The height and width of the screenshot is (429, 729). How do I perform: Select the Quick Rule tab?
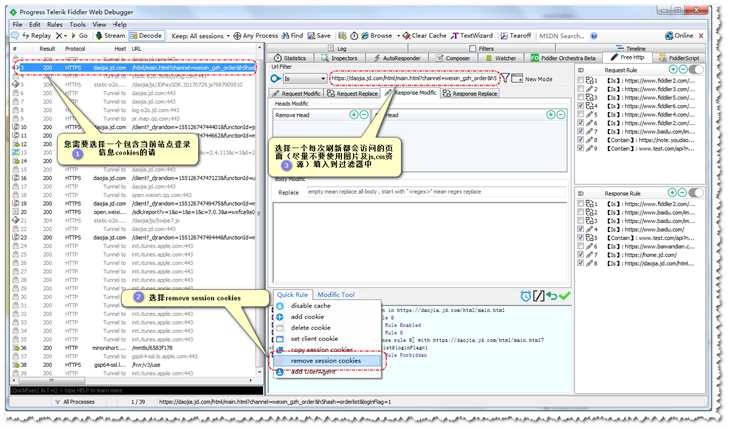(x=292, y=295)
